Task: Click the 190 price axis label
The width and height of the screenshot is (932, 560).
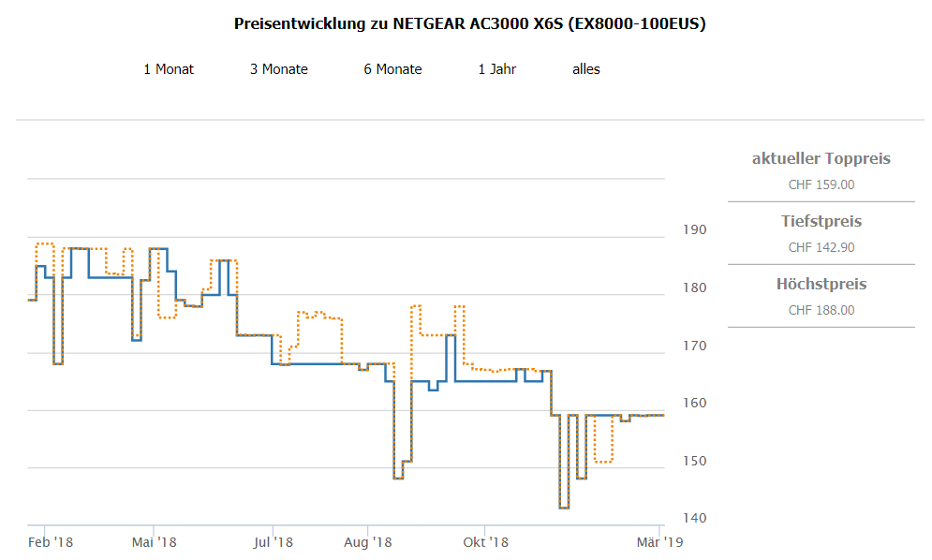Action: tap(694, 230)
